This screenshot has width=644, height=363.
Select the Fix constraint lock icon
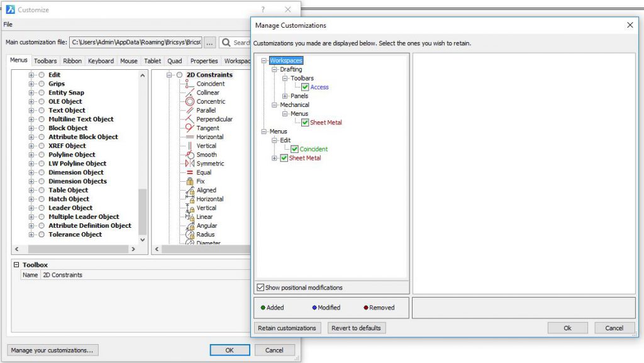189,181
